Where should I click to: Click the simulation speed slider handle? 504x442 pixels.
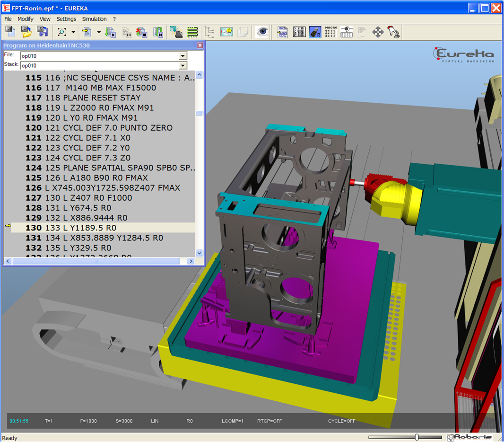[417, 437]
